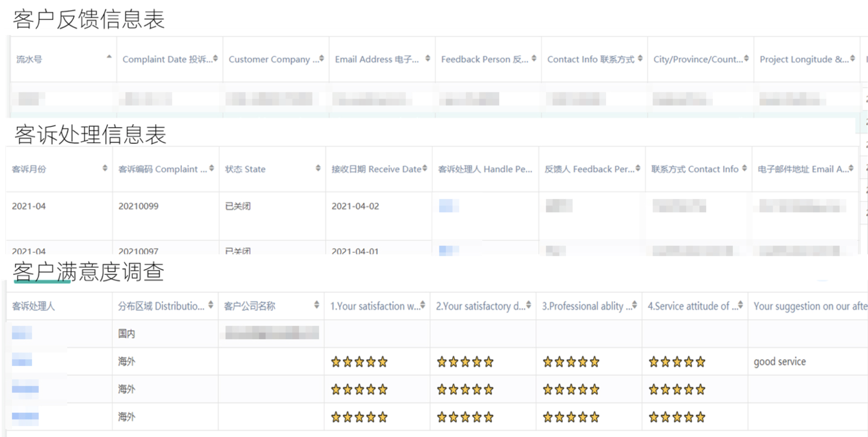Image resolution: width=868 pixels, height=437 pixels.
Task: Sort the 状态 State column
Action: 318,168
